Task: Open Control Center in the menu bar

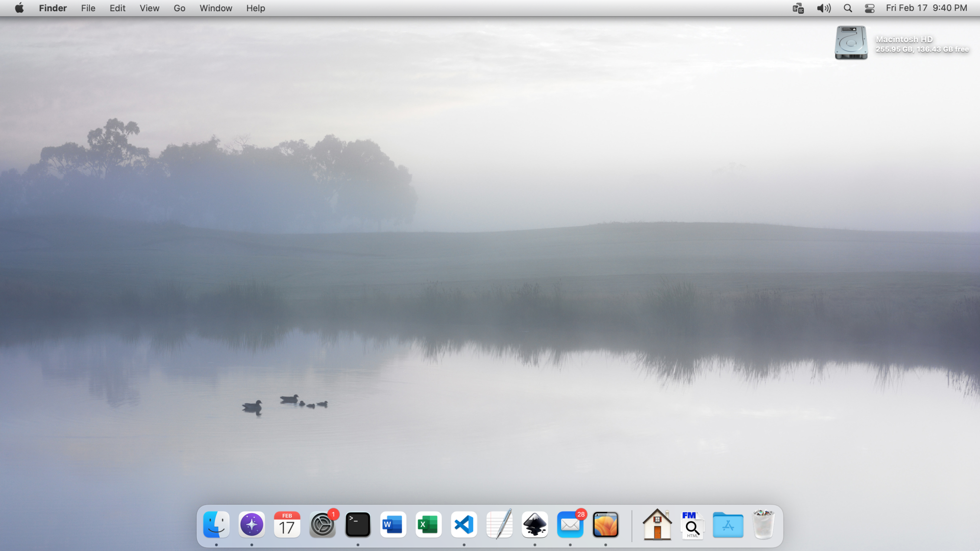Action: pyautogui.click(x=870, y=8)
